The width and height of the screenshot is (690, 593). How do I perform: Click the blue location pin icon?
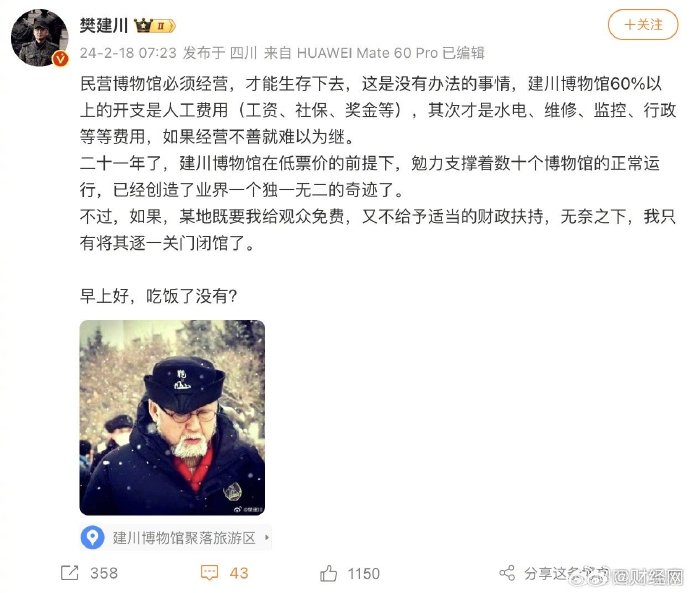point(92,537)
